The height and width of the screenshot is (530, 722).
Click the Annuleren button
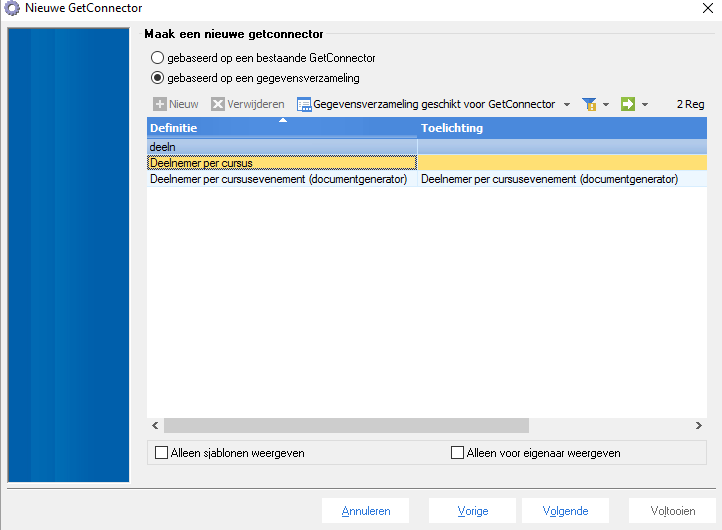(x=365, y=511)
